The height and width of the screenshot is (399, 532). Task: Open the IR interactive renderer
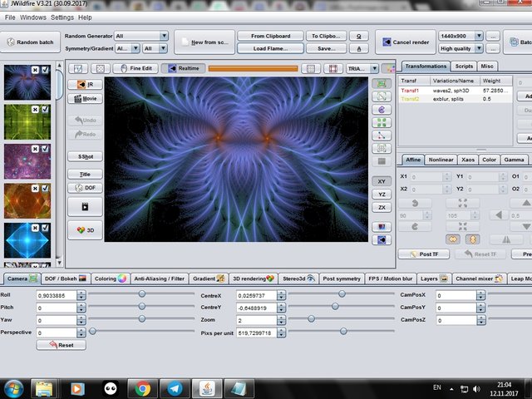point(85,84)
